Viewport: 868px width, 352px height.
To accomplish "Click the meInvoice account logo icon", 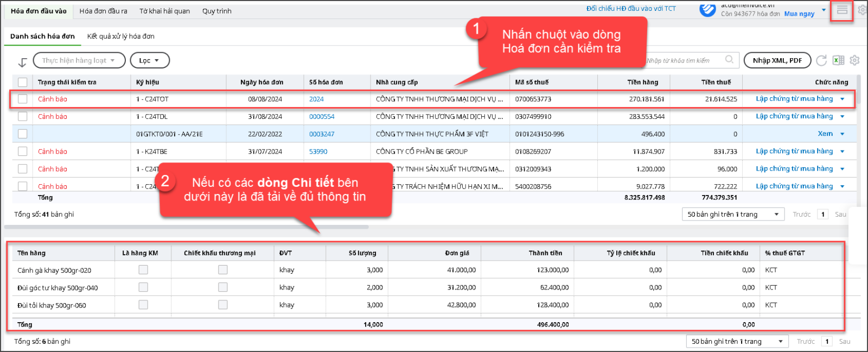I will pos(707,10).
